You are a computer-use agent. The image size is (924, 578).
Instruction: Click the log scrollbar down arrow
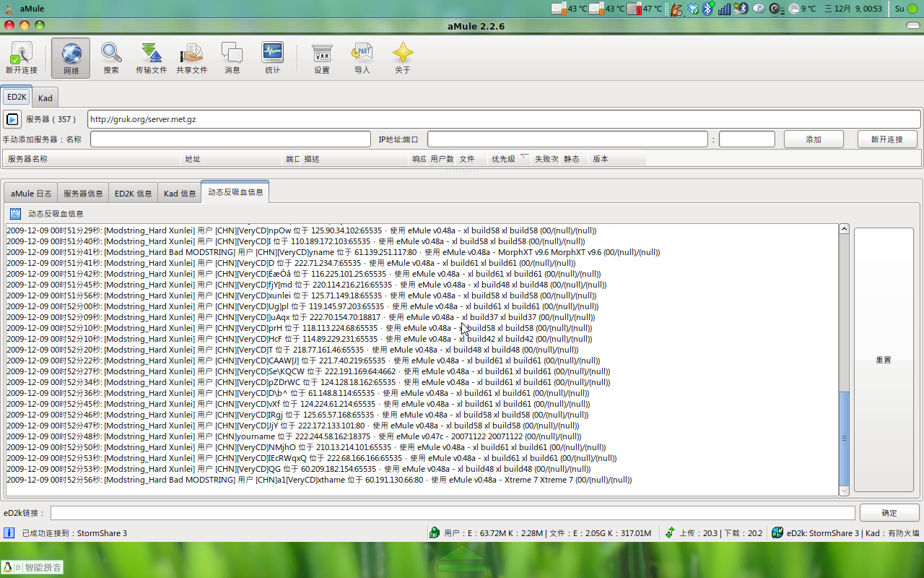pos(844,491)
